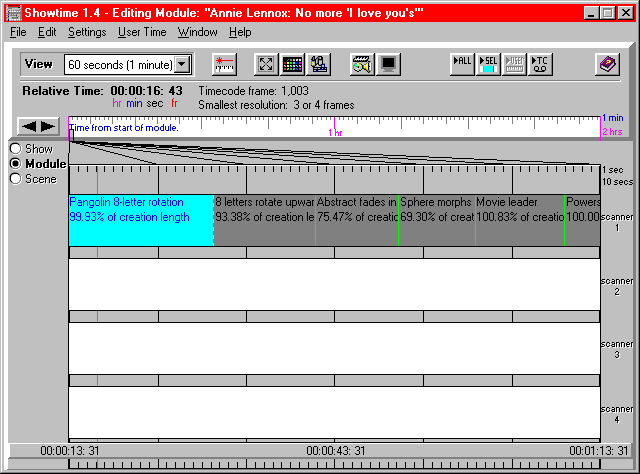Click the Showtime application icon in title bar

[13, 13]
